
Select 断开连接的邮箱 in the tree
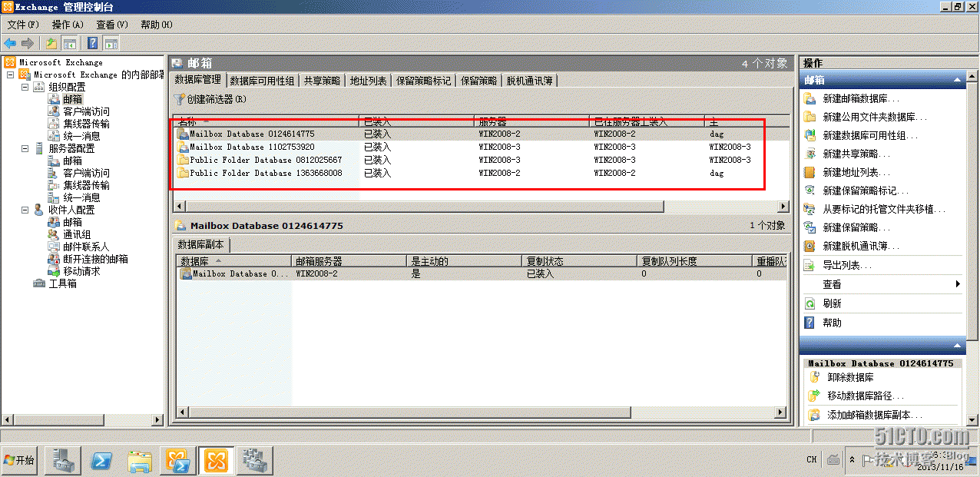click(95, 259)
